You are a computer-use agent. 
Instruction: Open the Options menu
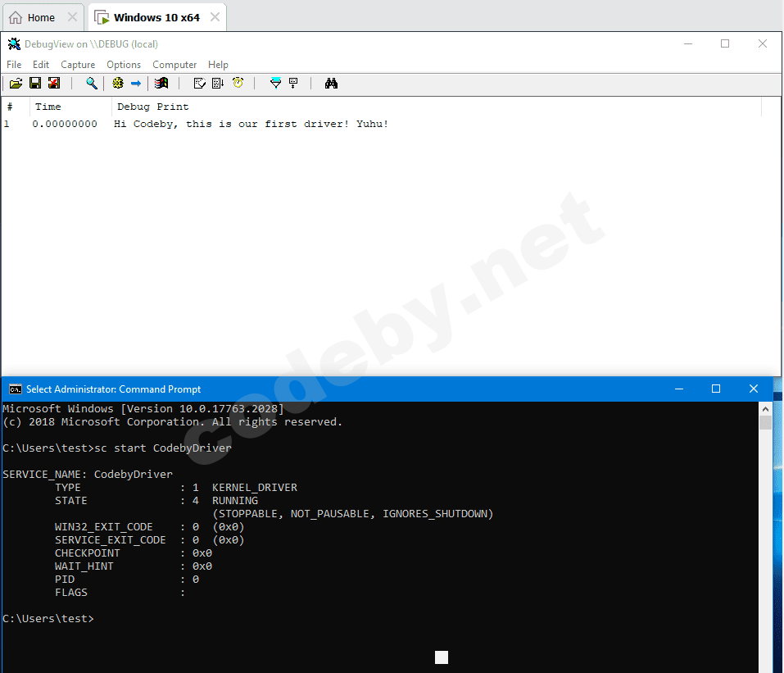point(124,65)
